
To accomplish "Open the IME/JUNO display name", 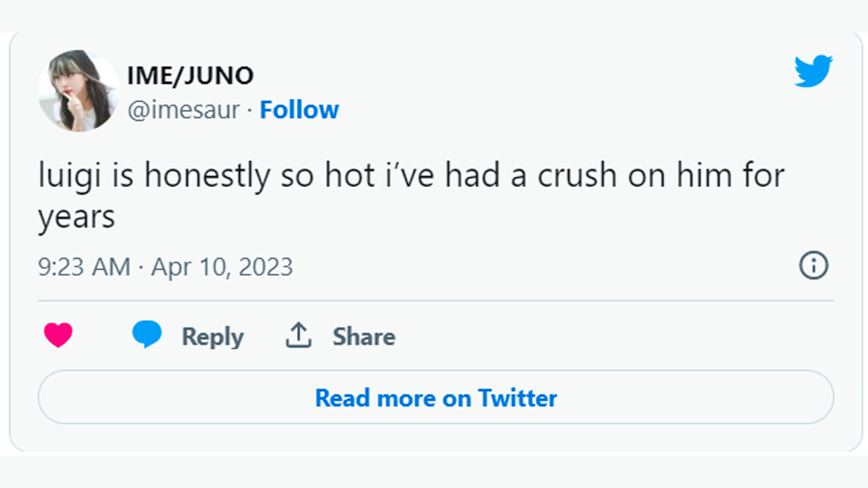I will pos(190,75).
